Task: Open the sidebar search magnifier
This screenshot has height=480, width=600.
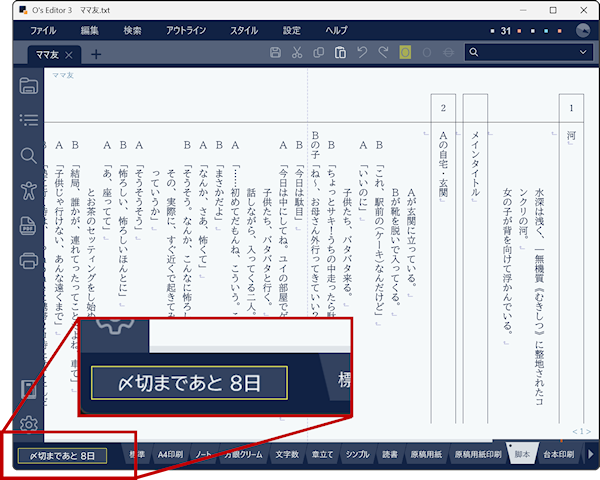Action: point(29,156)
